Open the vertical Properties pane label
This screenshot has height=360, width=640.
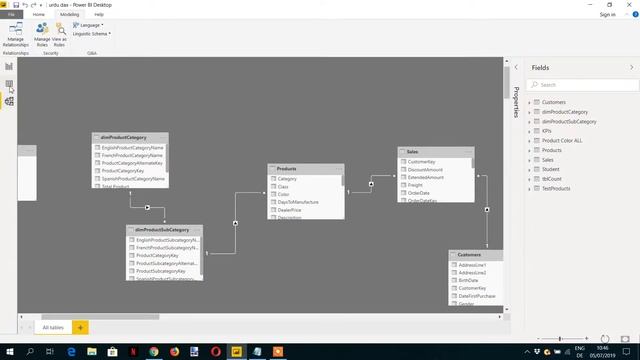click(x=516, y=102)
